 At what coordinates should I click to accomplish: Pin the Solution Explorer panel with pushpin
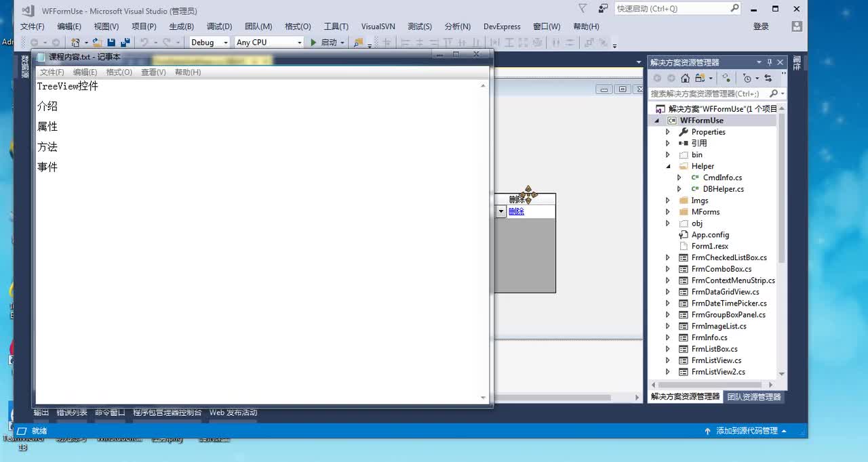[x=769, y=62]
